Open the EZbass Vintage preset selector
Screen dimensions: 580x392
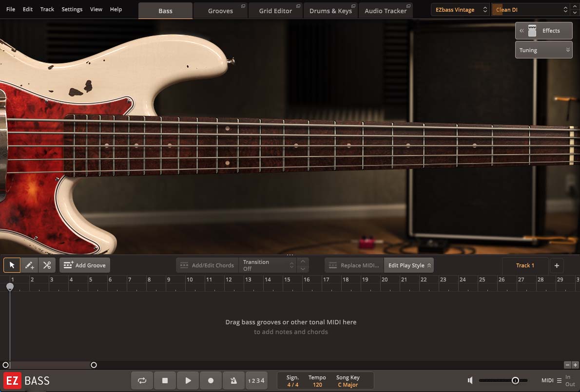click(459, 9)
